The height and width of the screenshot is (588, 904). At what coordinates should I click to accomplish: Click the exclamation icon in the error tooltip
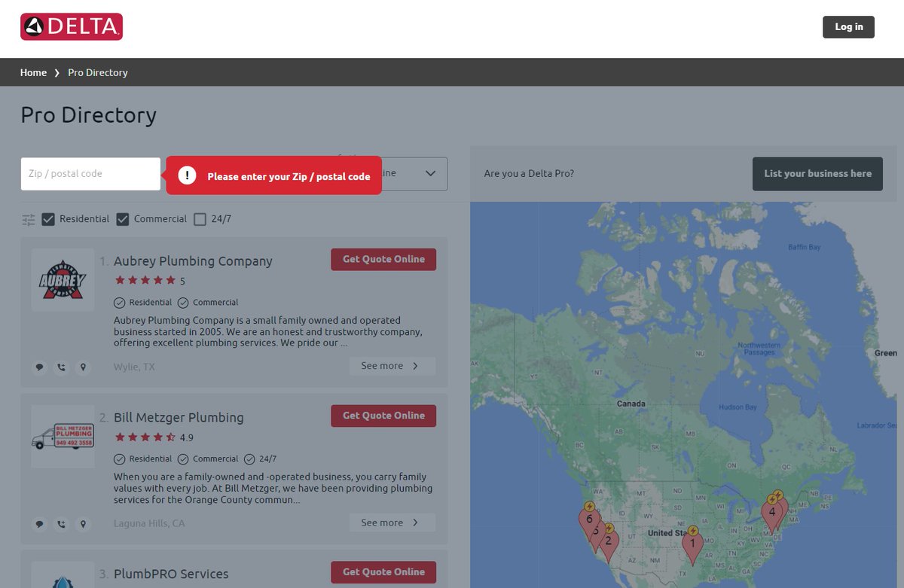pyautogui.click(x=188, y=175)
